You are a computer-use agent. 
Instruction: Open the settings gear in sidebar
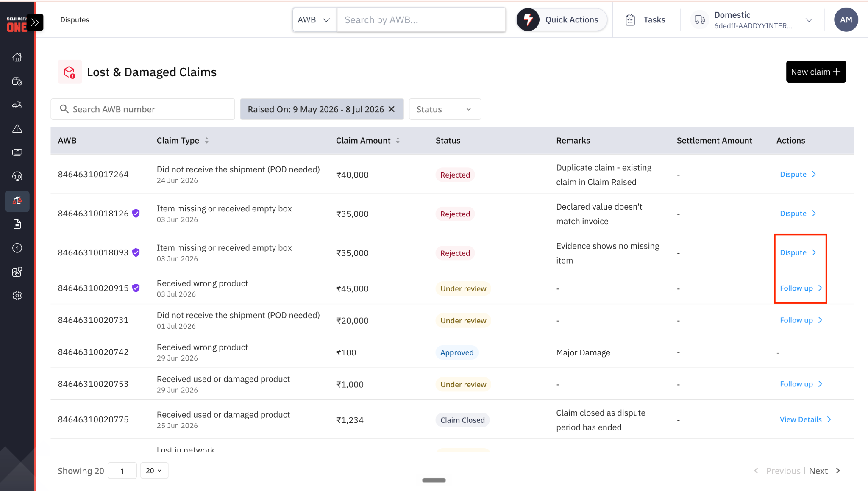coord(17,296)
